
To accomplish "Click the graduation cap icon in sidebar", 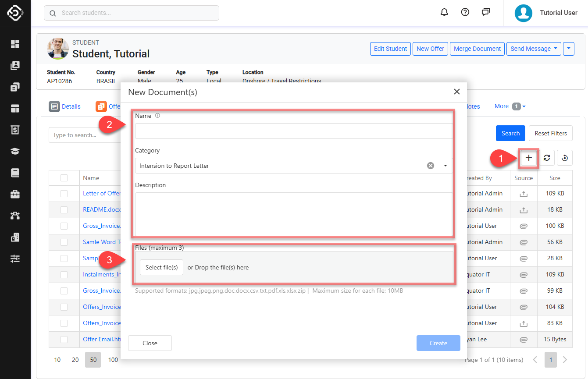I will click(x=15, y=151).
